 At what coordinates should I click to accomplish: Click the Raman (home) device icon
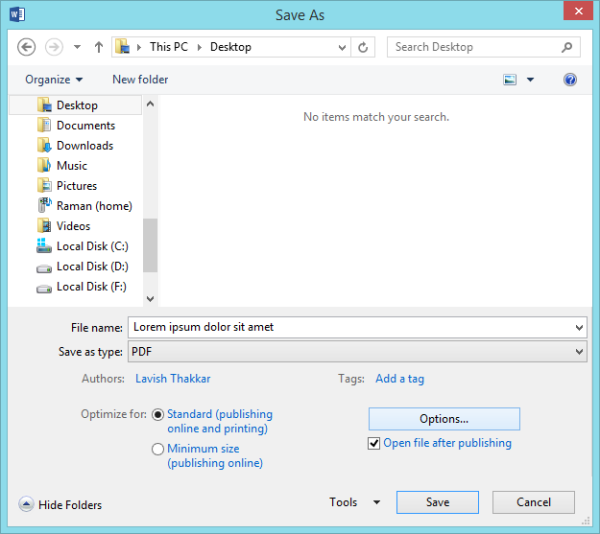(x=44, y=205)
